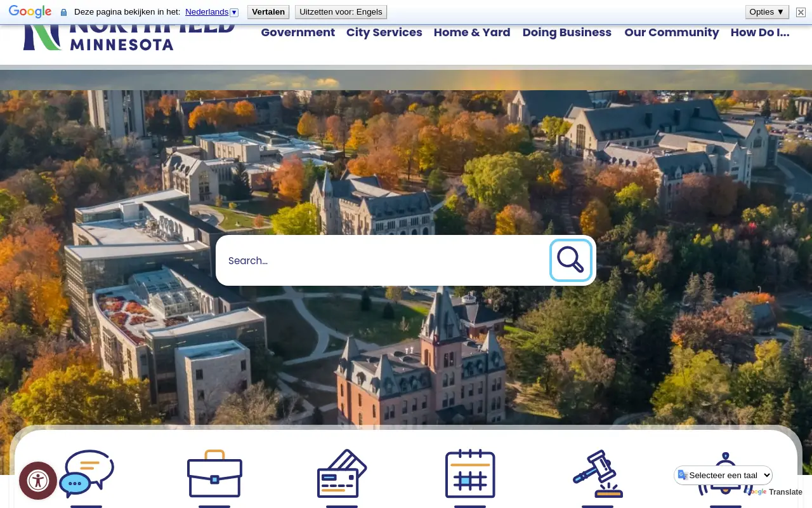Viewport: 812px width, 508px height.
Task: Click the chat bubbles icon
Action: coord(87,474)
